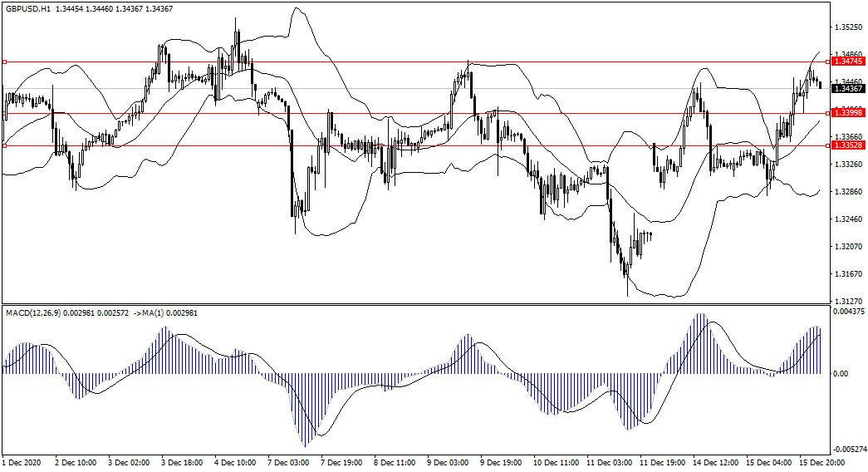868x472 pixels.
Task: Click the 0.004375 MACD scale value
Action: point(848,312)
